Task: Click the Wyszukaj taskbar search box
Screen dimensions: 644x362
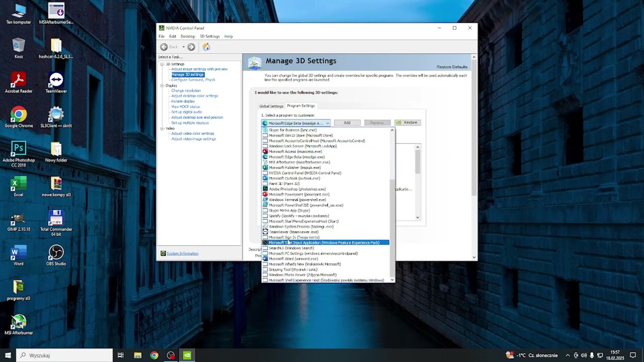Action: pos(64,355)
